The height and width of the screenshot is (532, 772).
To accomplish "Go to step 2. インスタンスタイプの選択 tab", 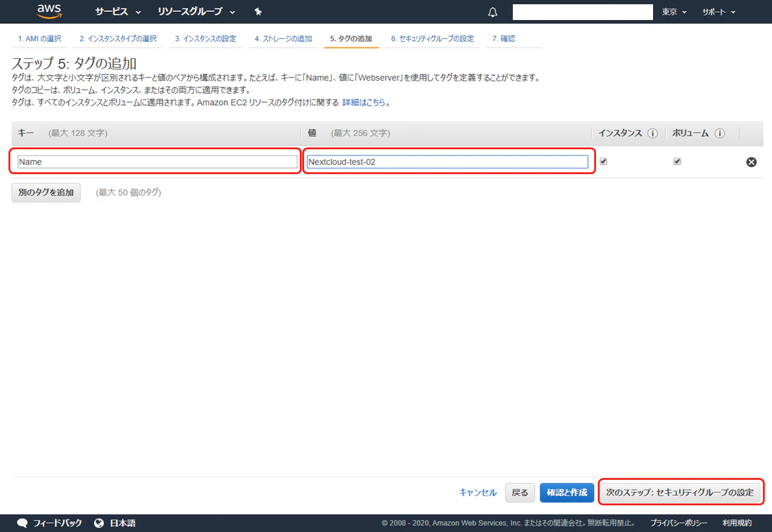I will click(118, 39).
